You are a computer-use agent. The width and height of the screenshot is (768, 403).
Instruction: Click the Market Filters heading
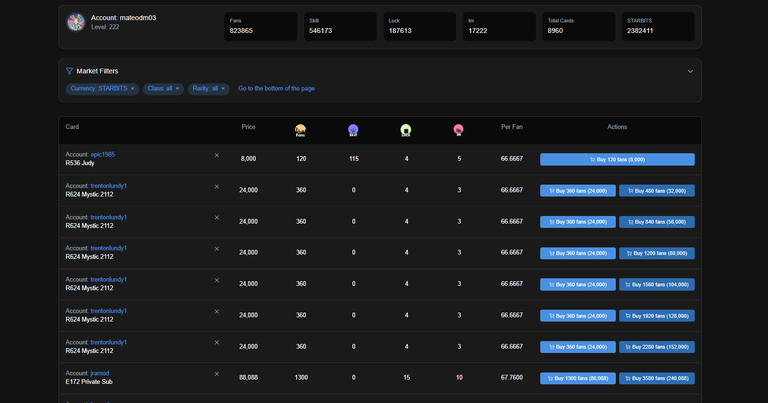(x=97, y=71)
